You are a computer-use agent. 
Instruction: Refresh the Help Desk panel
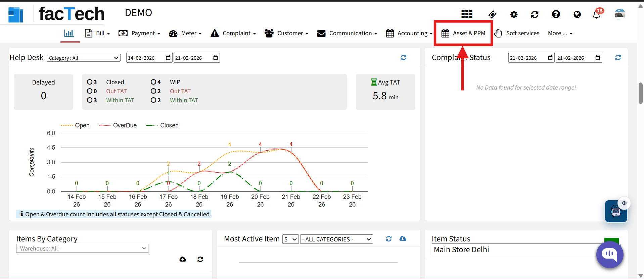click(403, 58)
